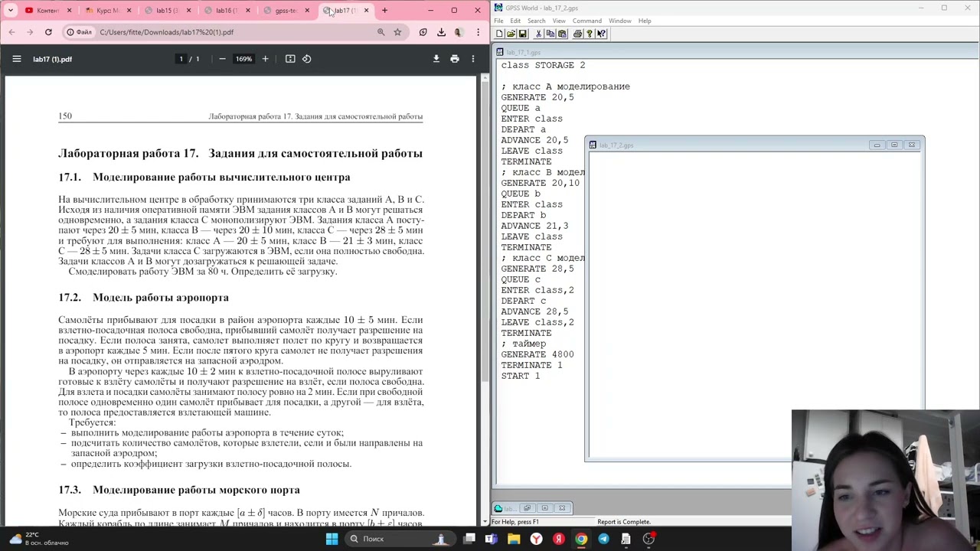This screenshot has width=980, height=551.
Task: Click the New file icon in GPSS World
Action: coord(499,34)
